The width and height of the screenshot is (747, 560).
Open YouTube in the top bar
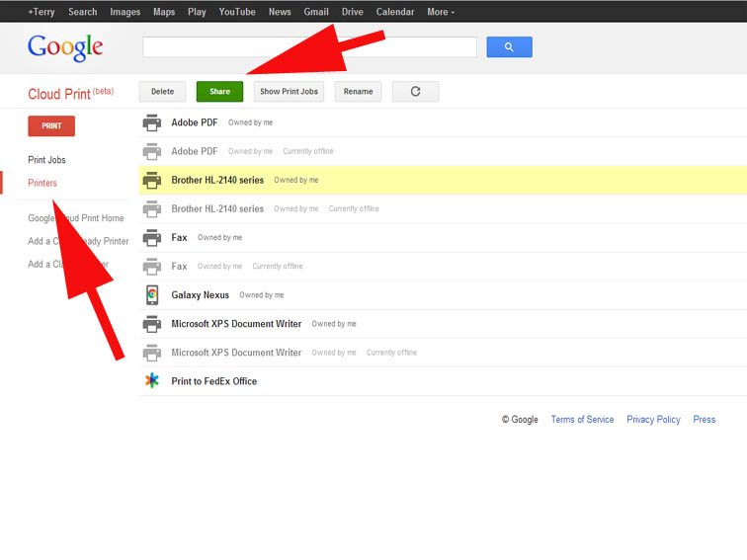(237, 12)
